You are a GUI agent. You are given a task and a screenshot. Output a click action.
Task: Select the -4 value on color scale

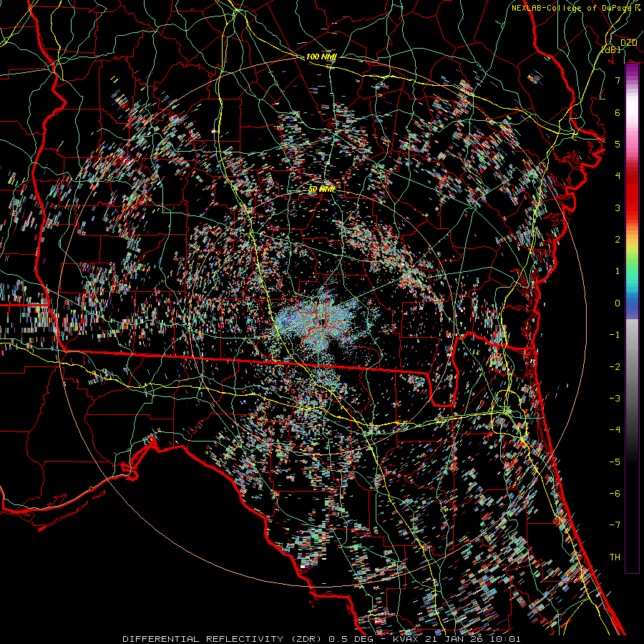(615, 429)
